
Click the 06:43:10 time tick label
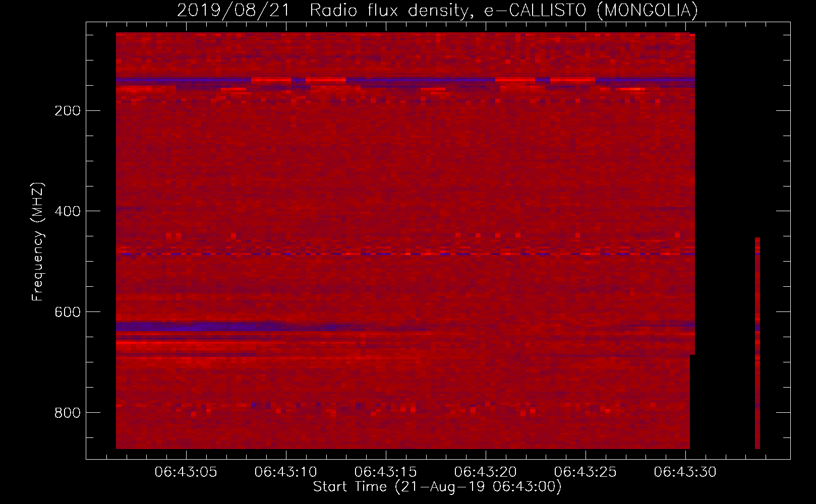286,472
